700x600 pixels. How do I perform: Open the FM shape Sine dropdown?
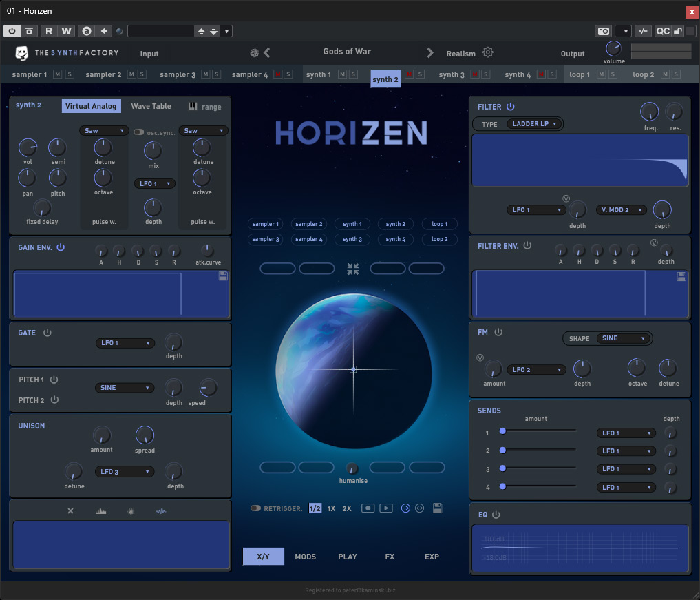tap(623, 338)
